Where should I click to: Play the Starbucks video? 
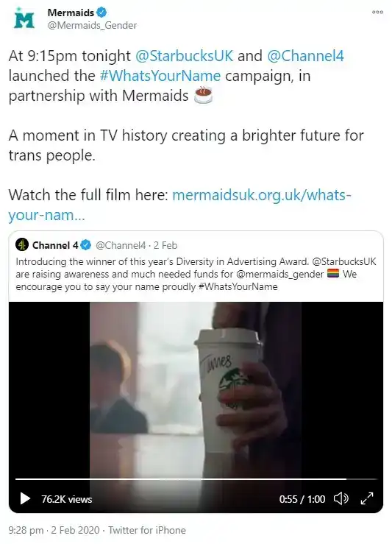tap(25, 499)
